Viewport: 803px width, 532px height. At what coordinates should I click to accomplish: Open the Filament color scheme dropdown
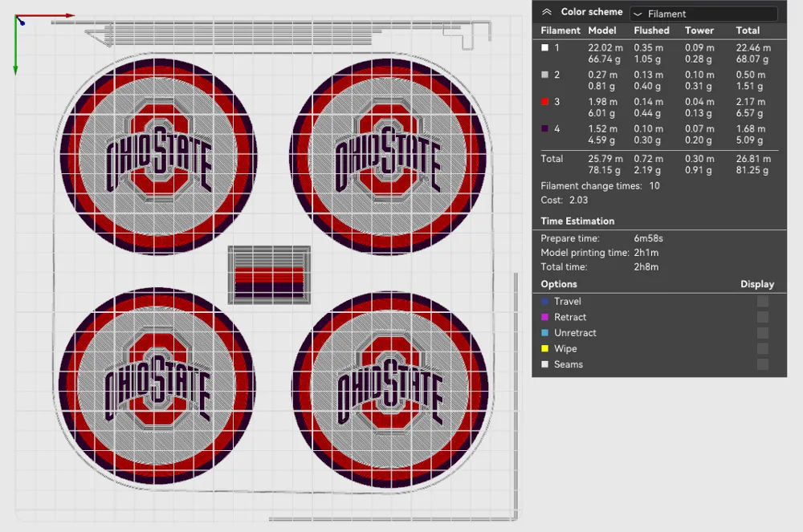[x=703, y=13]
